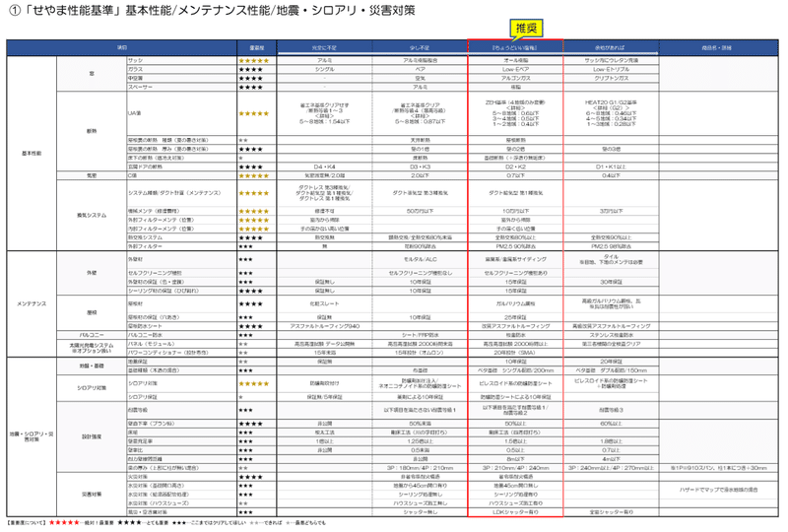The height and width of the screenshot is (532, 788).
Task: Select the シングル cell in ガラス row
Action: [x=325, y=69]
